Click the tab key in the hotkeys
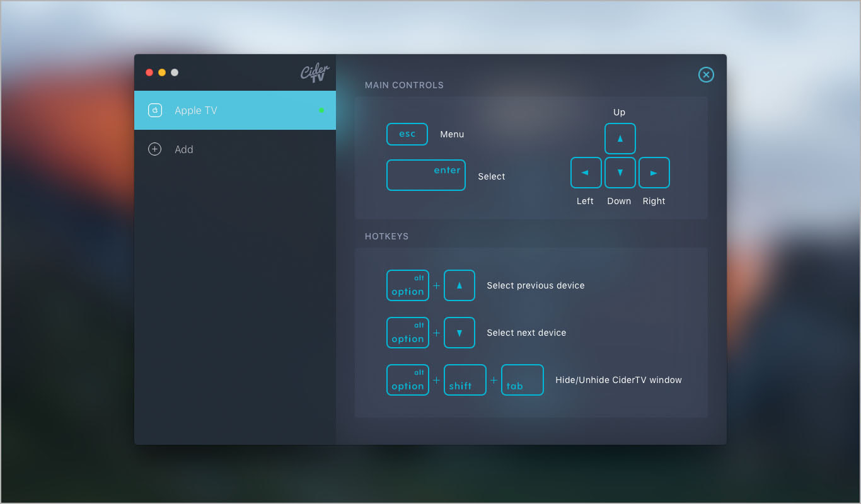 click(x=523, y=380)
